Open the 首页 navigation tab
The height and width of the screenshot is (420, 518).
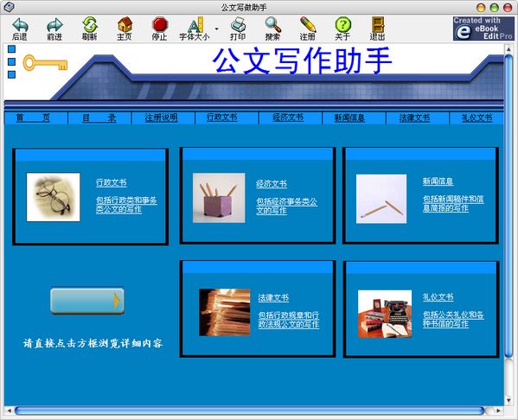[33, 118]
